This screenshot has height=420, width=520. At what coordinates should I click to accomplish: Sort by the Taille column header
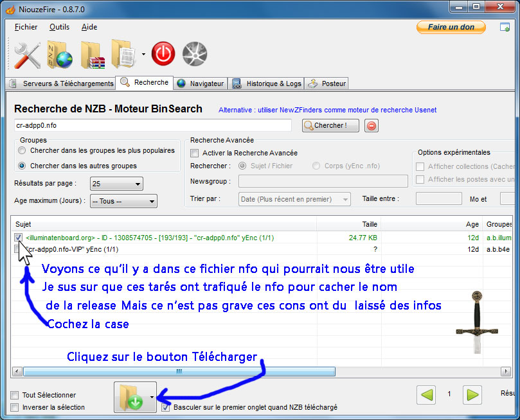349,224
